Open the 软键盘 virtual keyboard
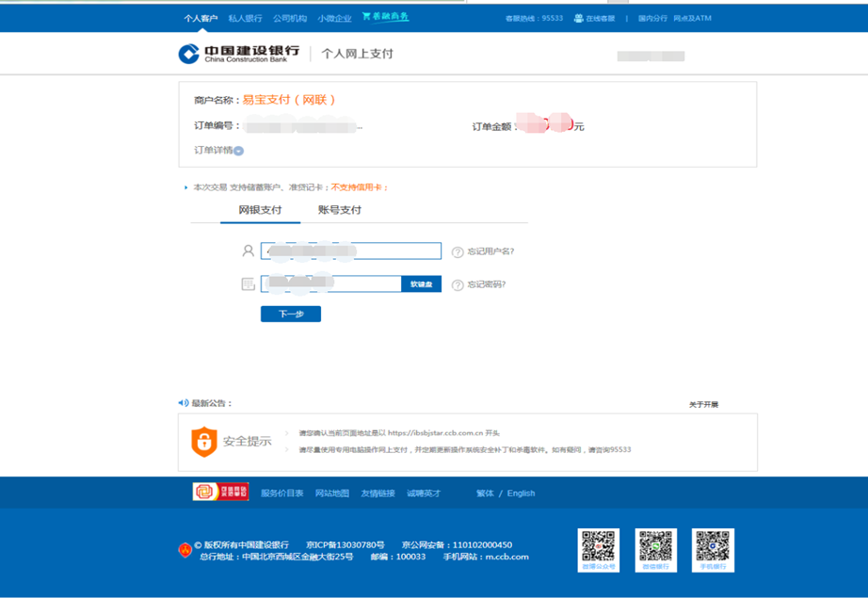 (421, 283)
